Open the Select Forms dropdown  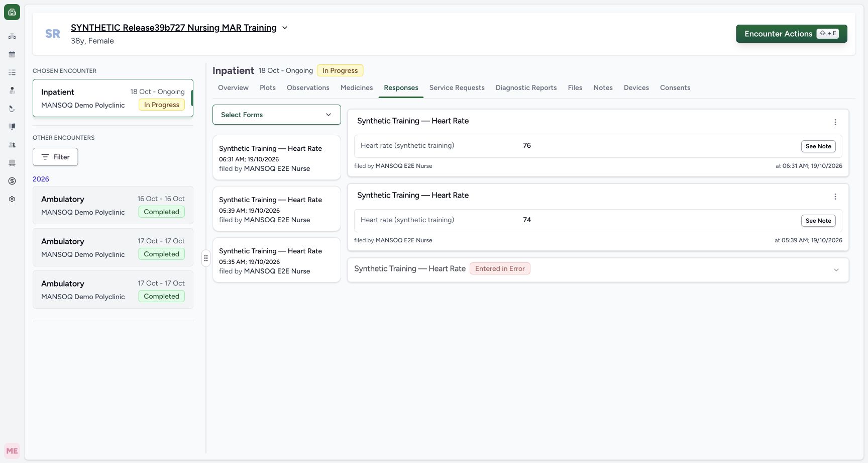(277, 115)
